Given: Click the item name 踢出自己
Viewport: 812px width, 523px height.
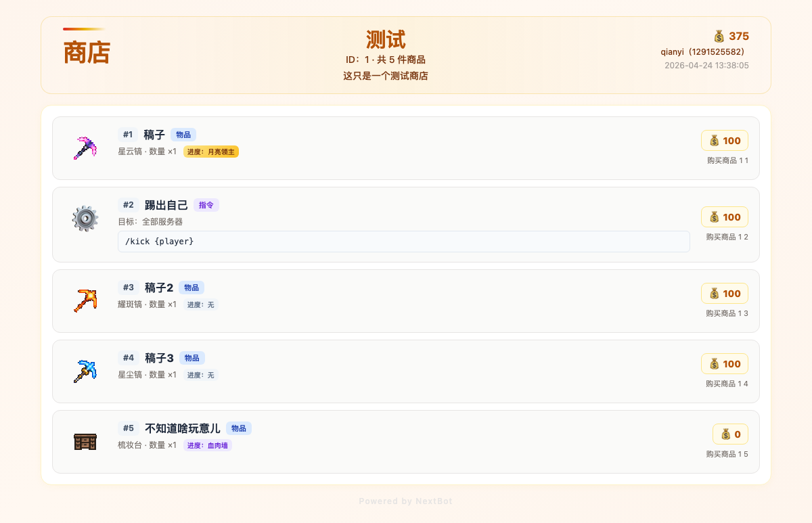Looking at the screenshot, I should [166, 205].
